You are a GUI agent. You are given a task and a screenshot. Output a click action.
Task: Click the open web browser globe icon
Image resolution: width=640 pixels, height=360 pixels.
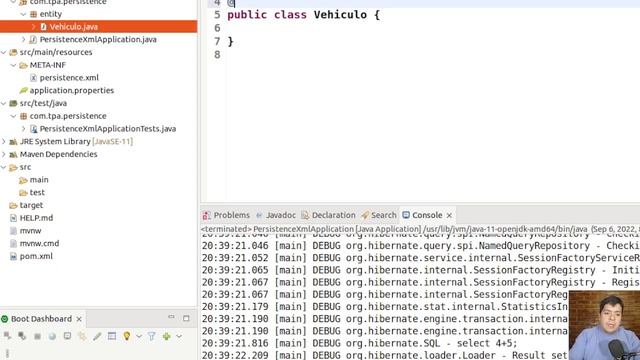click(52, 336)
